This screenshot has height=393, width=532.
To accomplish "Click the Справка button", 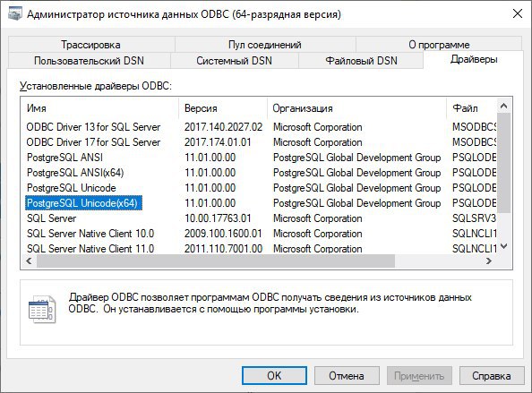I will [492, 376].
